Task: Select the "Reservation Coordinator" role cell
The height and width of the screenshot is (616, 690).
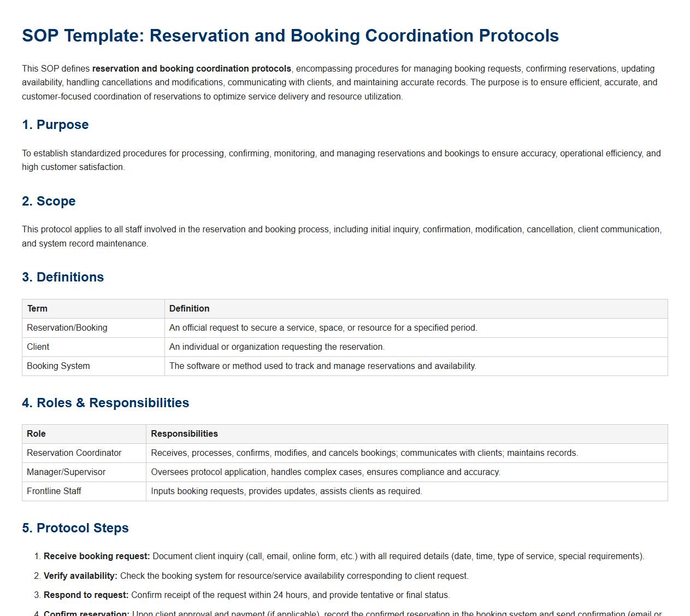Action: 74,453
